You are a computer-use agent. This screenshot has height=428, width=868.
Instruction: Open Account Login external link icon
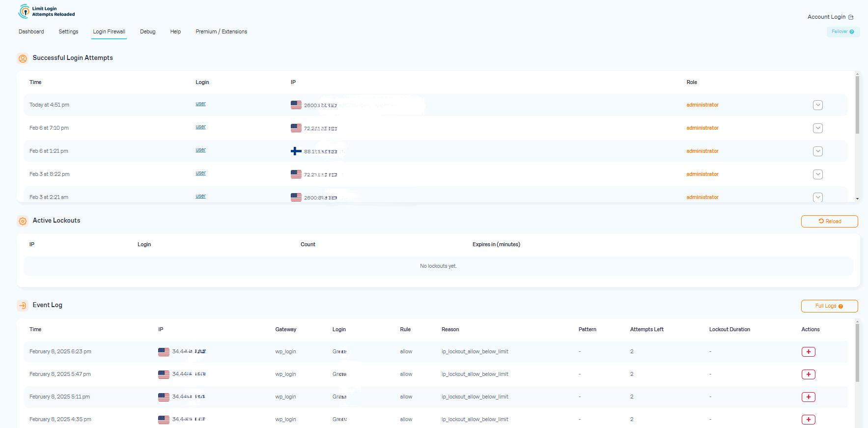851,17
